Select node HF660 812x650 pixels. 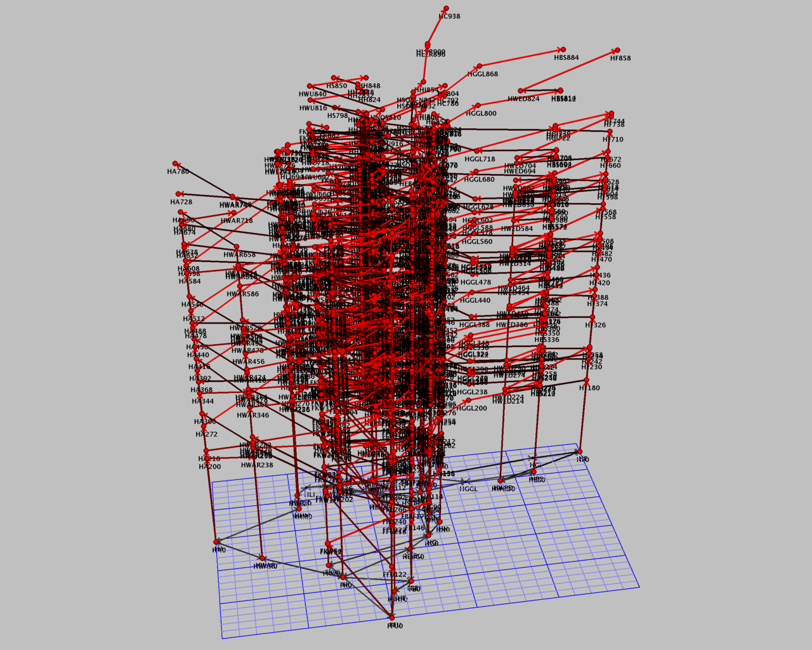(x=606, y=158)
